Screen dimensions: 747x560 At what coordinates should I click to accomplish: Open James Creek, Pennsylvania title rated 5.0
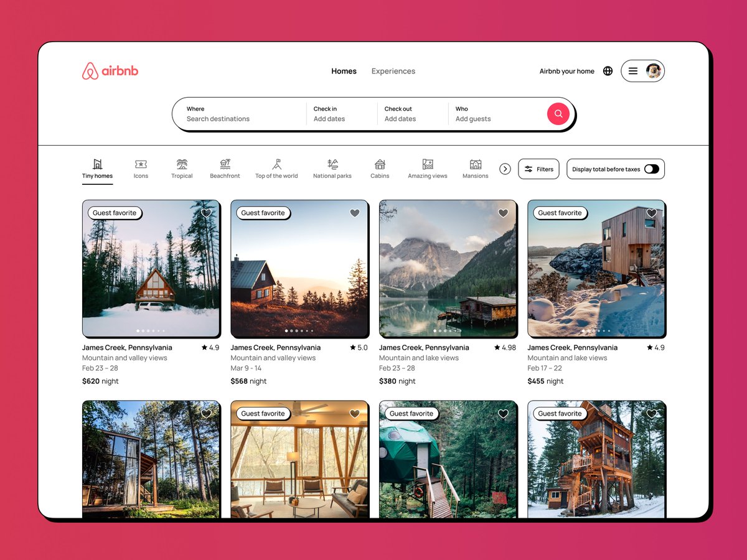pos(276,348)
